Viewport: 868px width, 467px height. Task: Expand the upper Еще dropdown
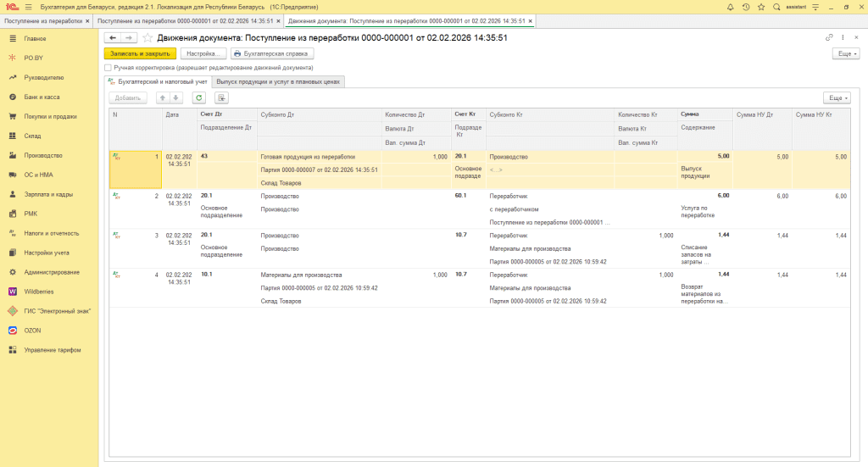pos(845,53)
